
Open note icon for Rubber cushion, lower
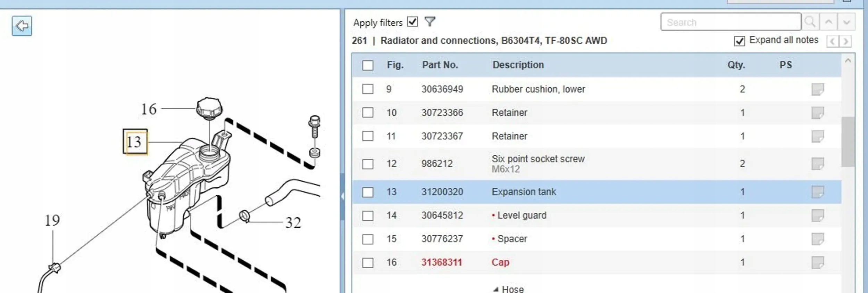pyautogui.click(x=818, y=89)
